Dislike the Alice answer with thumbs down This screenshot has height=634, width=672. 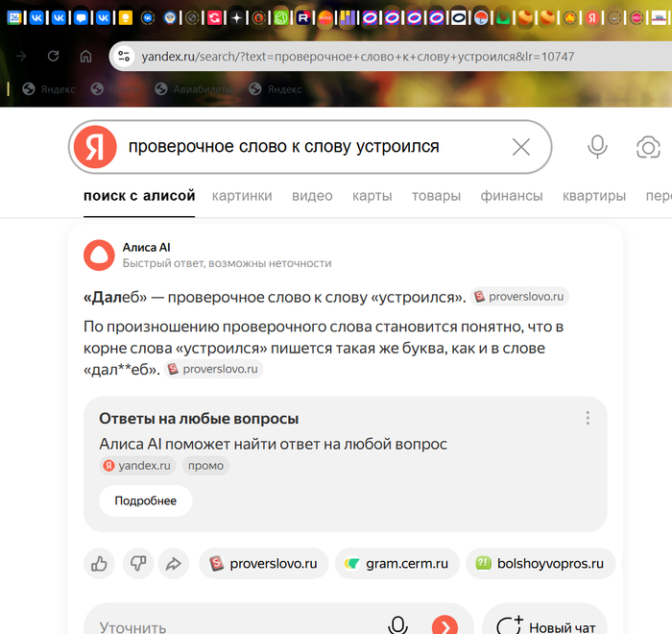pos(138,564)
